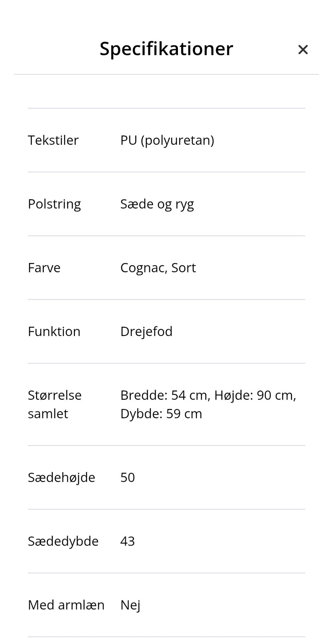Select the Tekstiler label
Viewport: 333px width, 644px height.
pyautogui.click(x=53, y=140)
